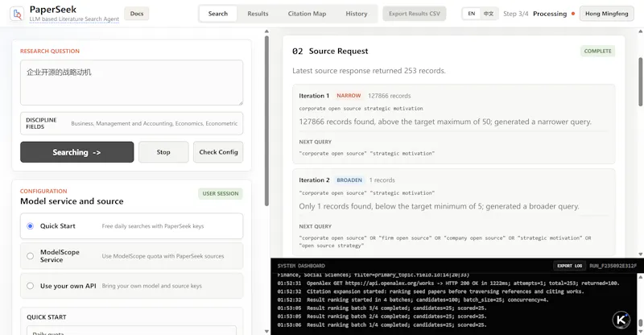Switch to the Results tab
644x335 pixels.
tap(258, 14)
